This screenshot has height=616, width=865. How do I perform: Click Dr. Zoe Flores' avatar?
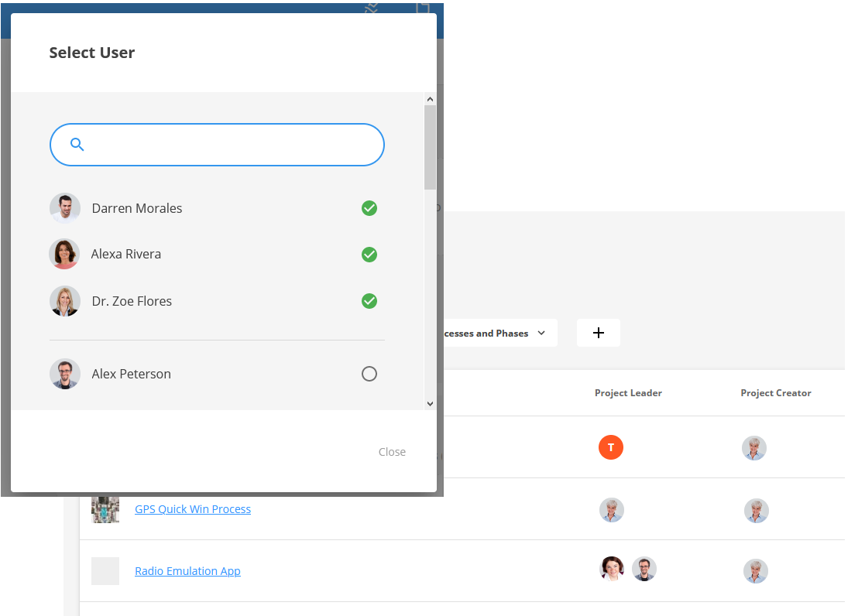click(65, 301)
